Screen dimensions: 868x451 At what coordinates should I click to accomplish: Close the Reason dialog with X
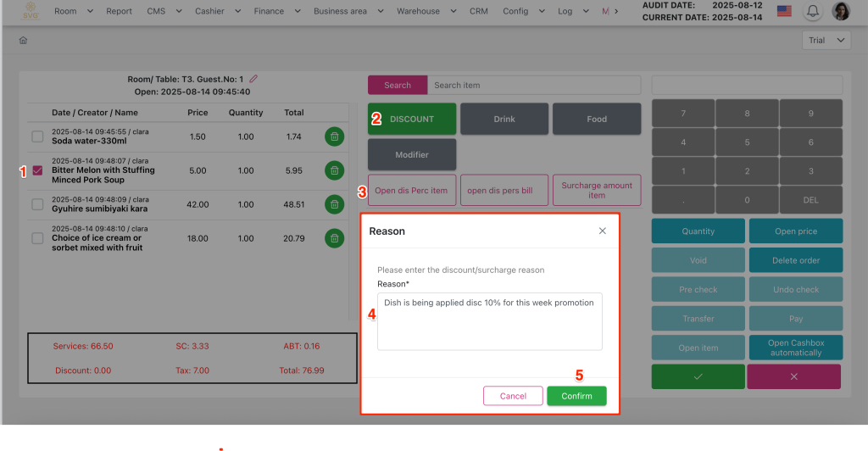[603, 231]
